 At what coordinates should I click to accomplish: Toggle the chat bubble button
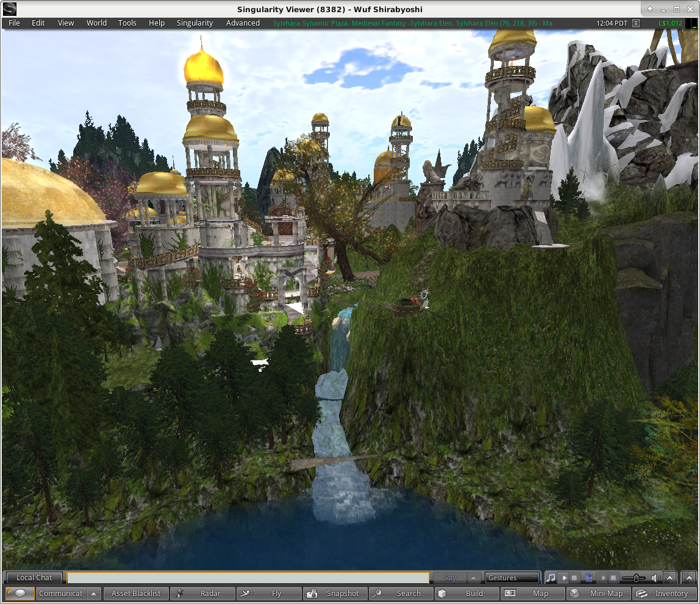[x=20, y=593]
